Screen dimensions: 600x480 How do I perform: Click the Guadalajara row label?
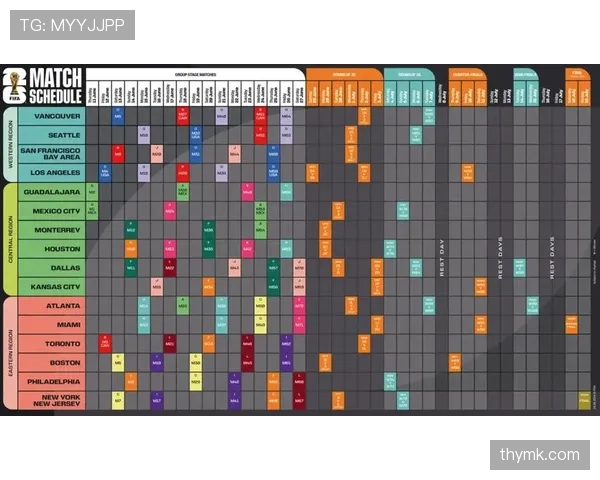pos(52,192)
